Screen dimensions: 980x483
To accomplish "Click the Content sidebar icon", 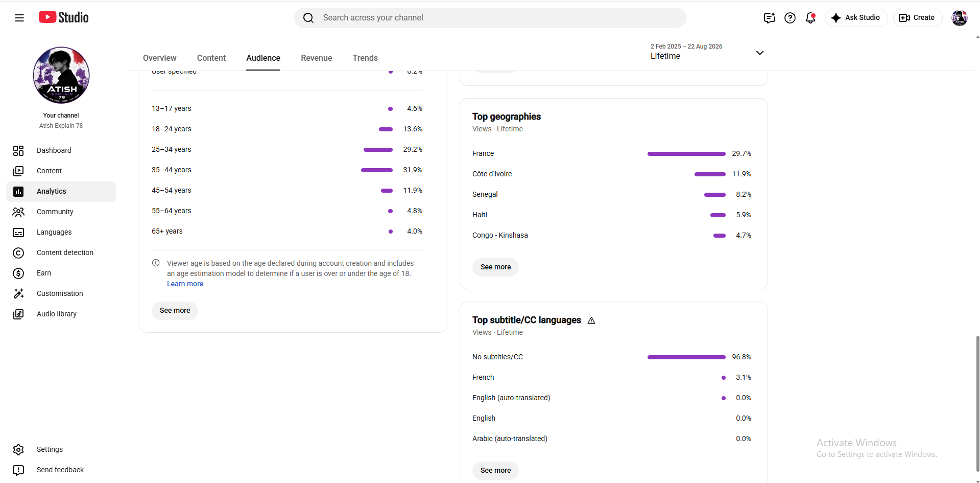I will coord(18,171).
